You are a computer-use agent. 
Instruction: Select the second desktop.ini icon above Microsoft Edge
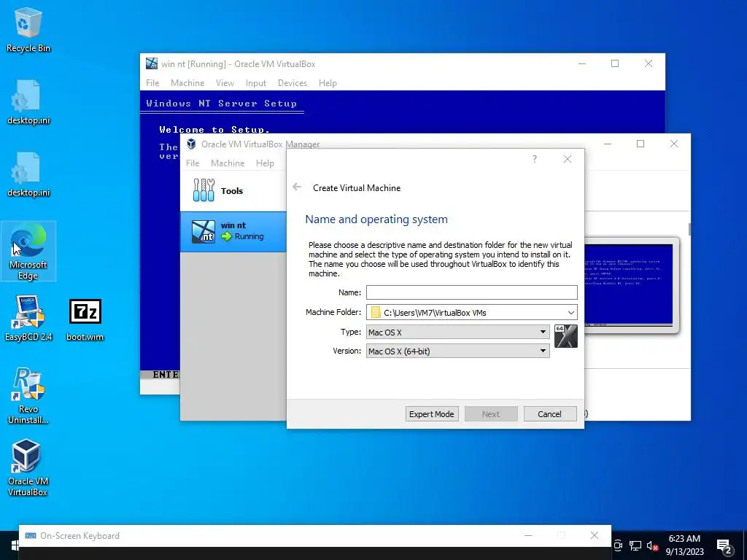click(28, 174)
